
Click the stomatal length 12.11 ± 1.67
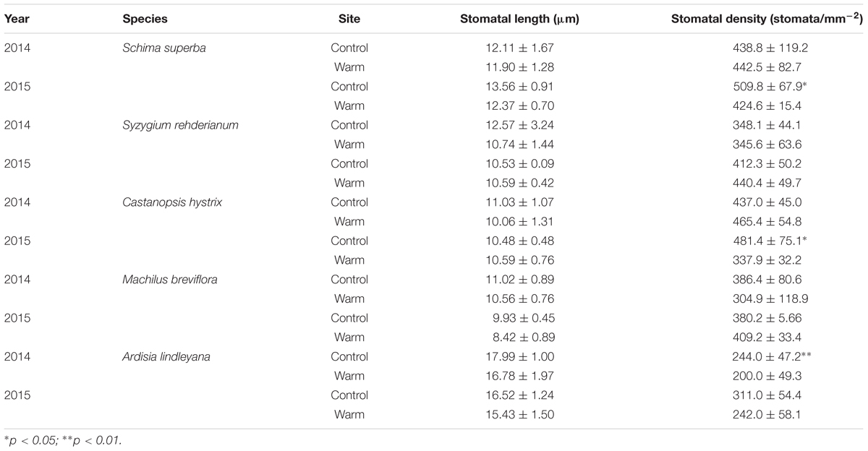coord(519,48)
